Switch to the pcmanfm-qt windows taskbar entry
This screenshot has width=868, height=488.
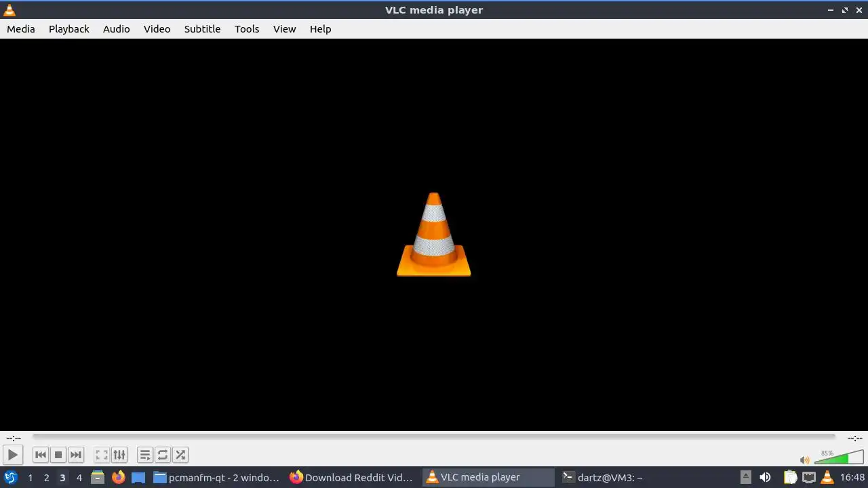pyautogui.click(x=216, y=477)
